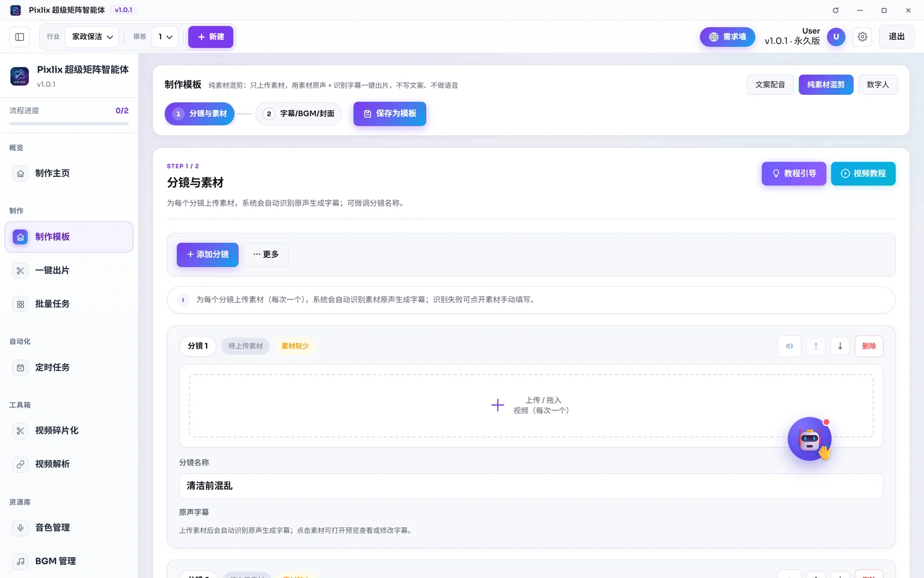This screenshot has width=924, height=578.
Task: Click scissors icon beside 一键出片
Action: (x=20, y=271)
